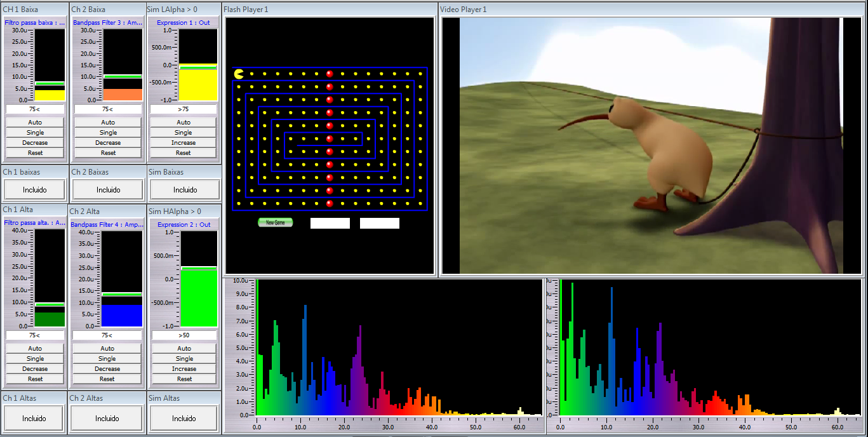Click Increase in the Sim HAlpha panel

(184, 368)
